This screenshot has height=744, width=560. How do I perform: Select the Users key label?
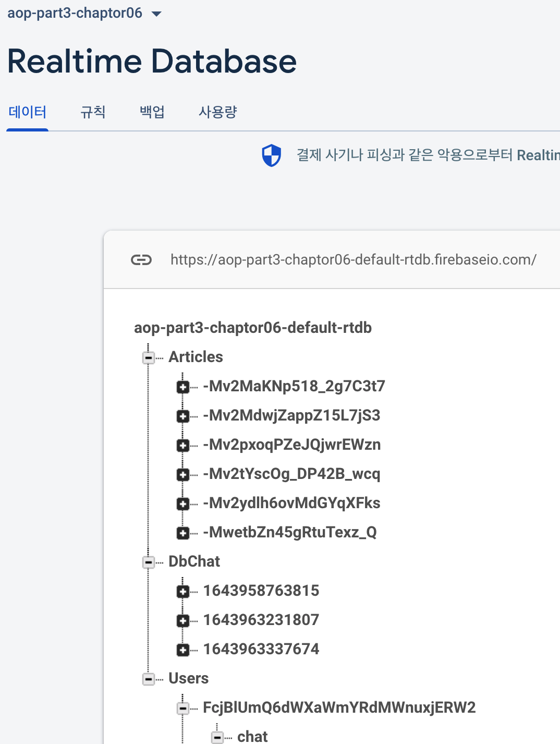[188, 678]
